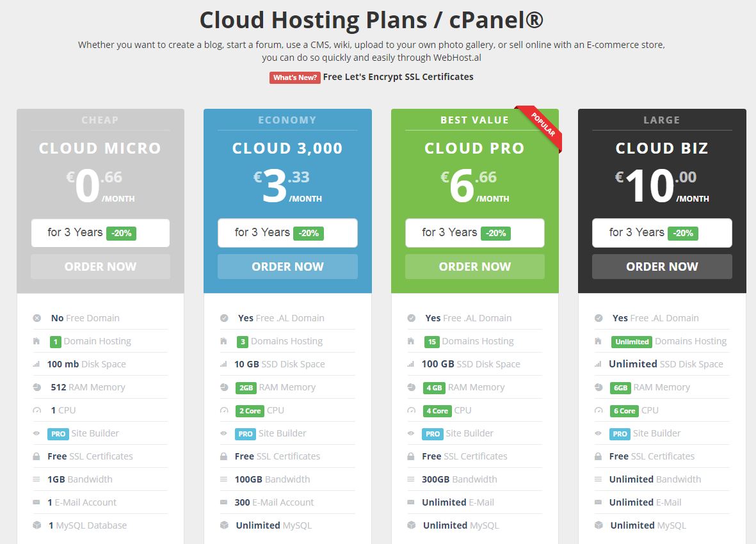
Task: Click the What's New? red badge
Action: pyautogui.click(x=294, y=77)
